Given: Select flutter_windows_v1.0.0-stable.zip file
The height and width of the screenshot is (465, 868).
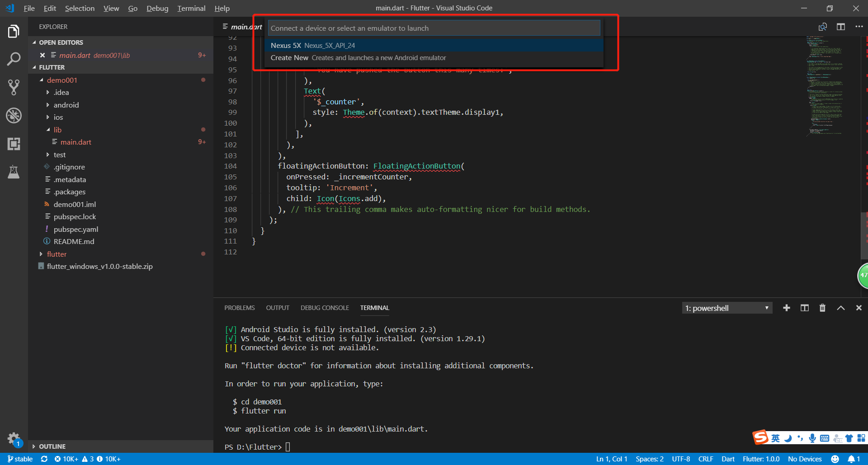Looking at the screenshot, I should point(100,266).
